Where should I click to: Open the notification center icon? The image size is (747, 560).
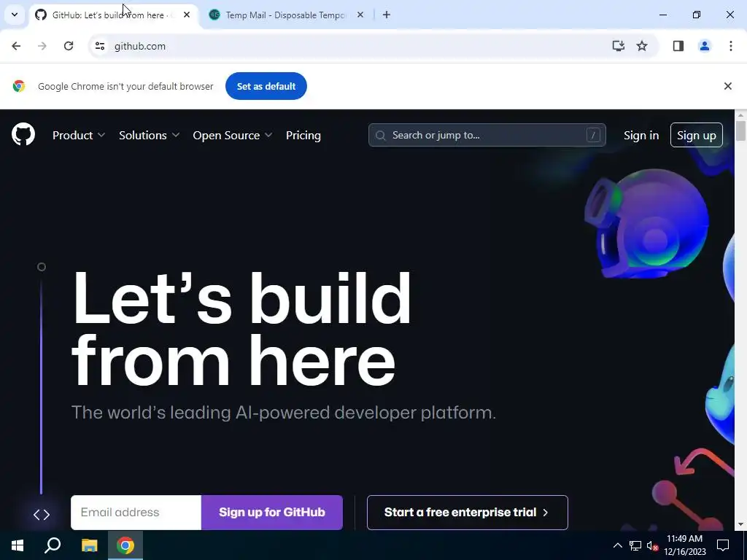(723, 545)
